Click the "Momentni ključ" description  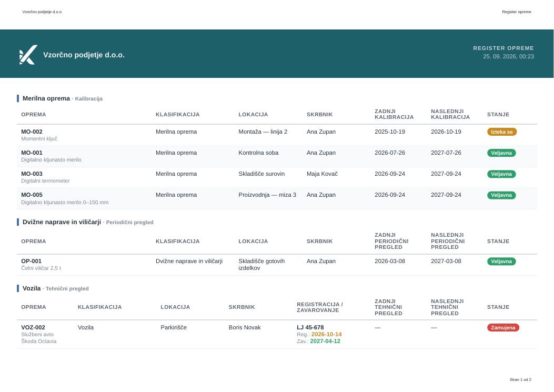(x=39, y=138)
